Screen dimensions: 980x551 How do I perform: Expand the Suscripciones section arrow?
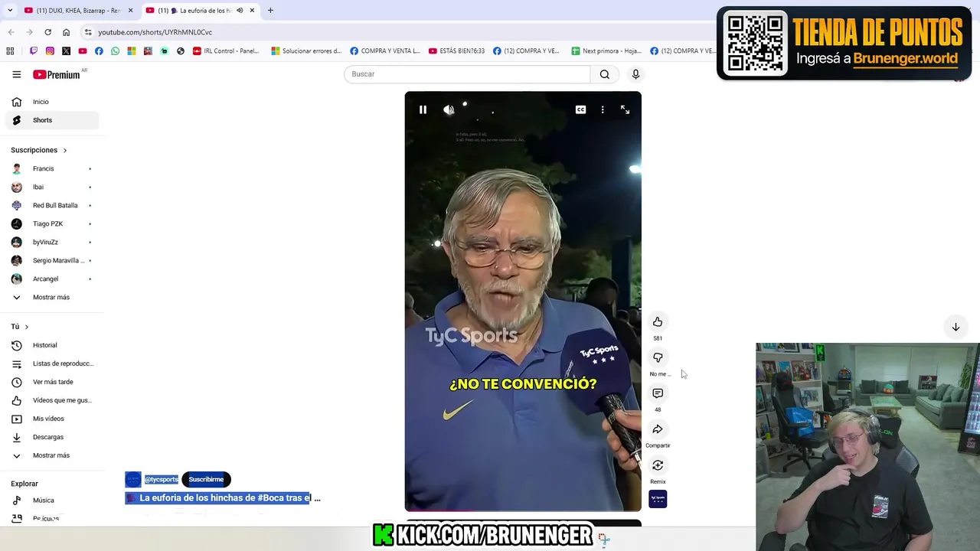pyautogui.click(x=65, y=150)
